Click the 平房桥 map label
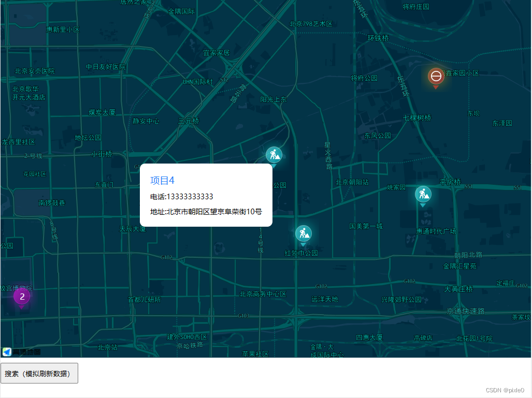 coord(450,182)
